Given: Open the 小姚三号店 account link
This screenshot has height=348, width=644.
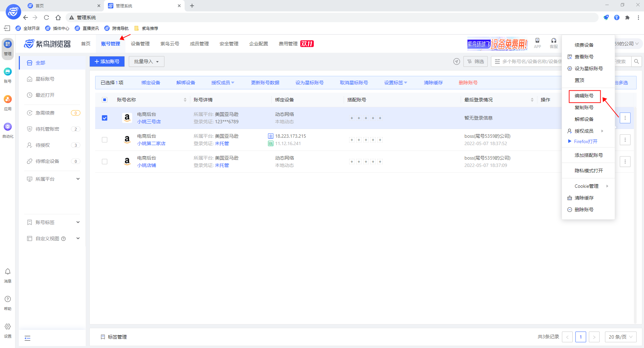Looking at the screenshot, I should click(x=149, y=121).
